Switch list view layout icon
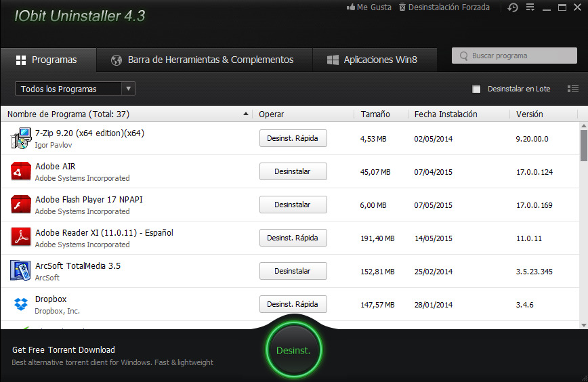Image resolution: width=588 pixels, height=382 pixels. coord(572,89)
